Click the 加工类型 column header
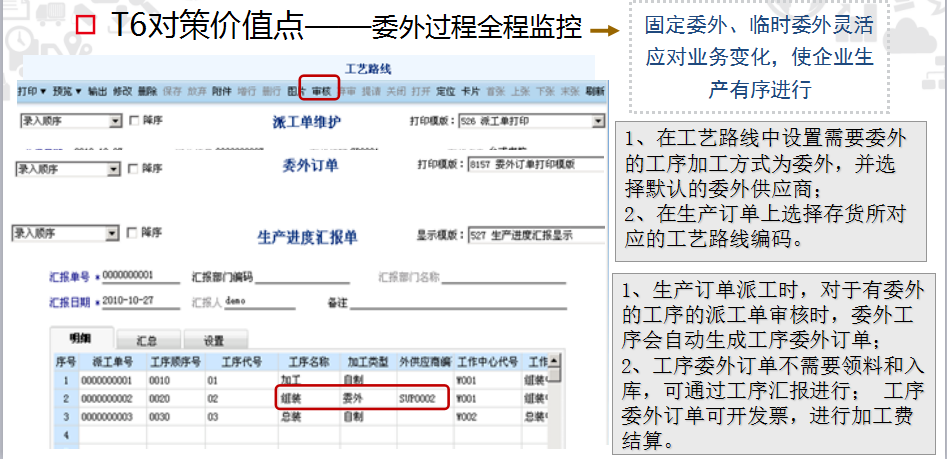The height and width of the screenshot is (459, 947). click(368, 362)
